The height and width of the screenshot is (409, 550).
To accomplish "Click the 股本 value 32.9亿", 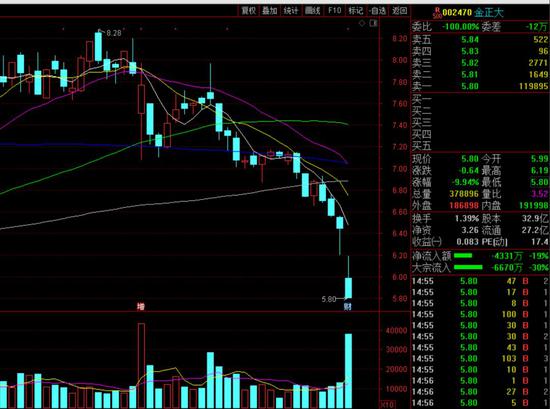I will pyautogui.click(x=535, y=219).
